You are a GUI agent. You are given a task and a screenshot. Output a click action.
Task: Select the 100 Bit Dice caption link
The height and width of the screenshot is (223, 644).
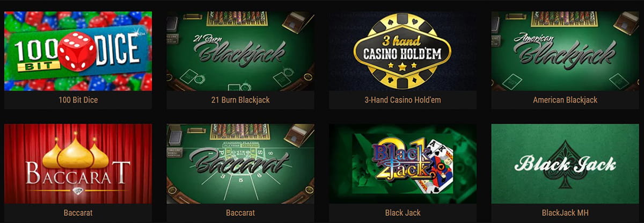tap(78, 99)
